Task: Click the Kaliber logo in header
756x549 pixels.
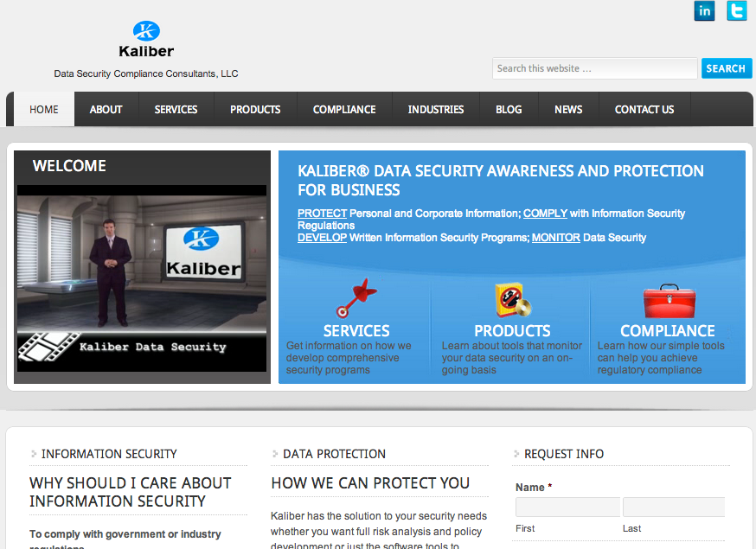Action: (146, 40)
